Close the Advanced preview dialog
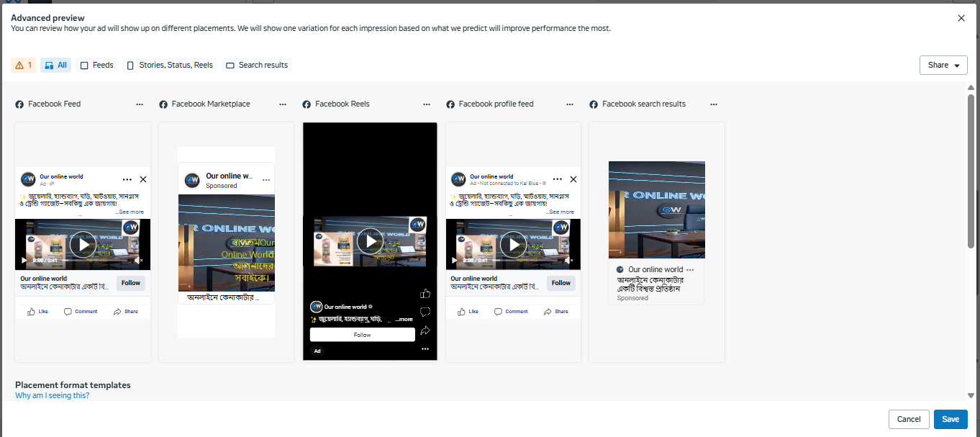 (x=961, y=18)
